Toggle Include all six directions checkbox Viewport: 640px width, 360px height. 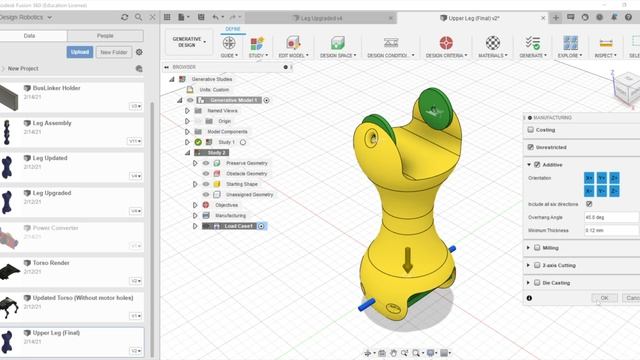pyautogui.click(x=589, y=204)
